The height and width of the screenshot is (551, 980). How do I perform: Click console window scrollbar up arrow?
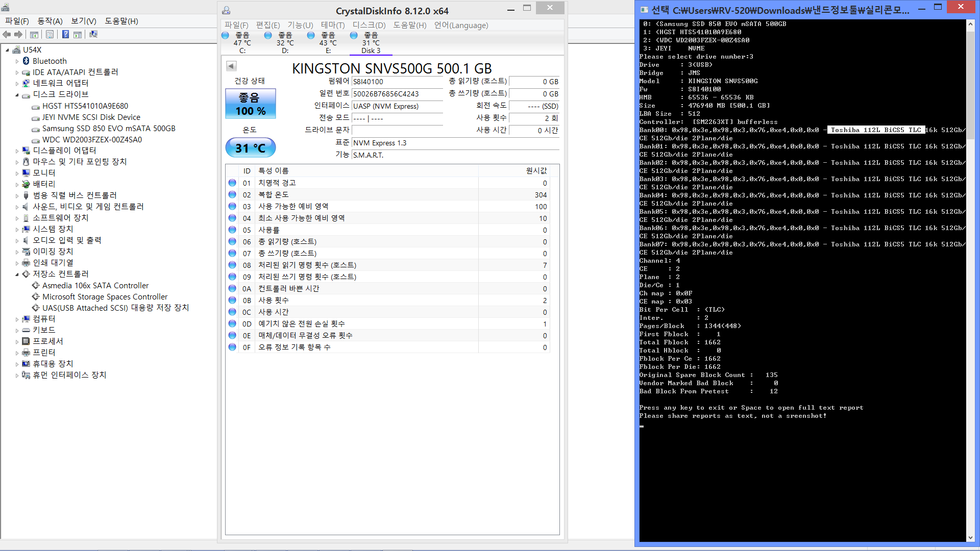tap(970, 23)
